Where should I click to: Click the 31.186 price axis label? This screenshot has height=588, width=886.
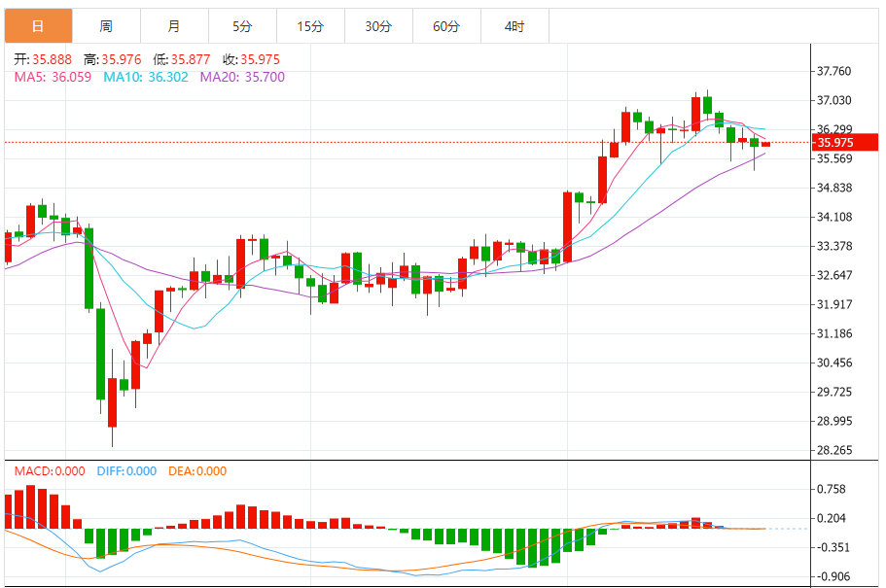834,333
